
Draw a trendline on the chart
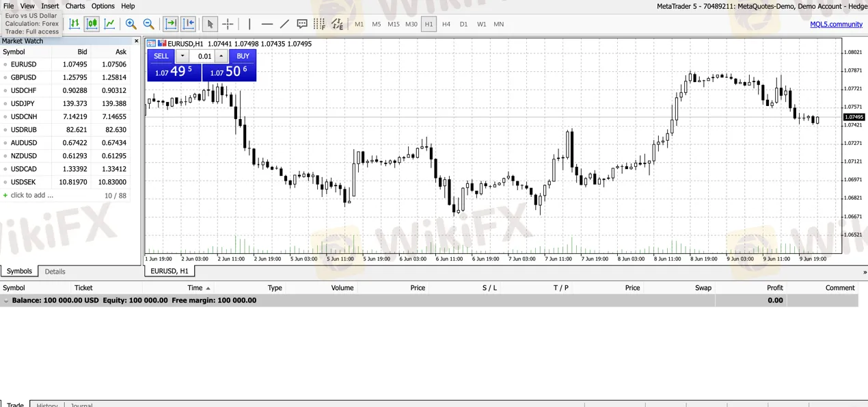click(x=285, y=24)
